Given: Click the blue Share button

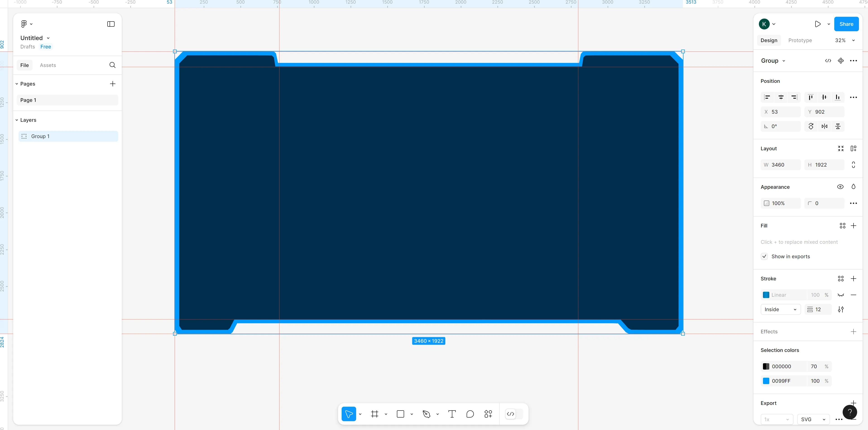Looking at the screenshot, I should (x=846, y=24).
